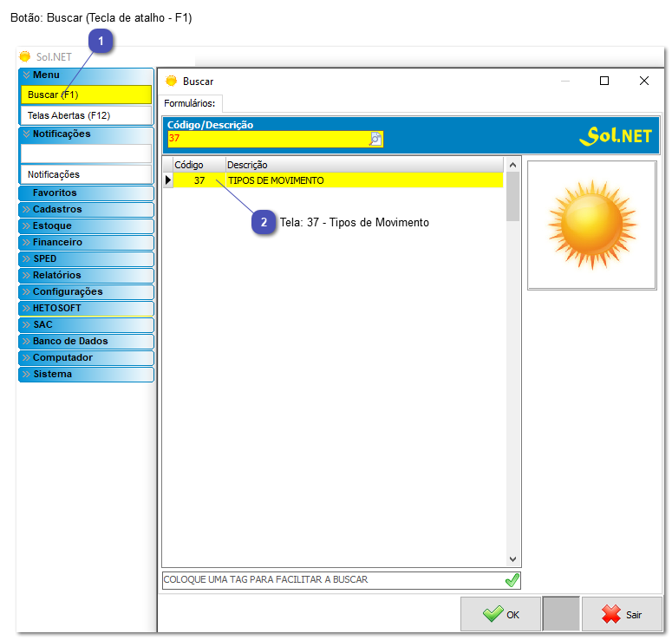
Task: Expand the Relatórios menu group
Action: click(x=86, y=275)
